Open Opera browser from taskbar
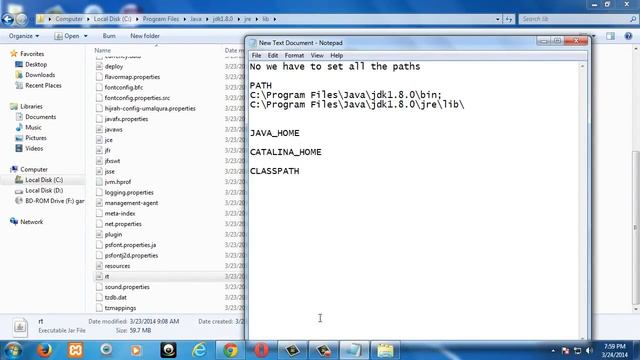This screenshot has width=640, height=360. tap(261, 350)
